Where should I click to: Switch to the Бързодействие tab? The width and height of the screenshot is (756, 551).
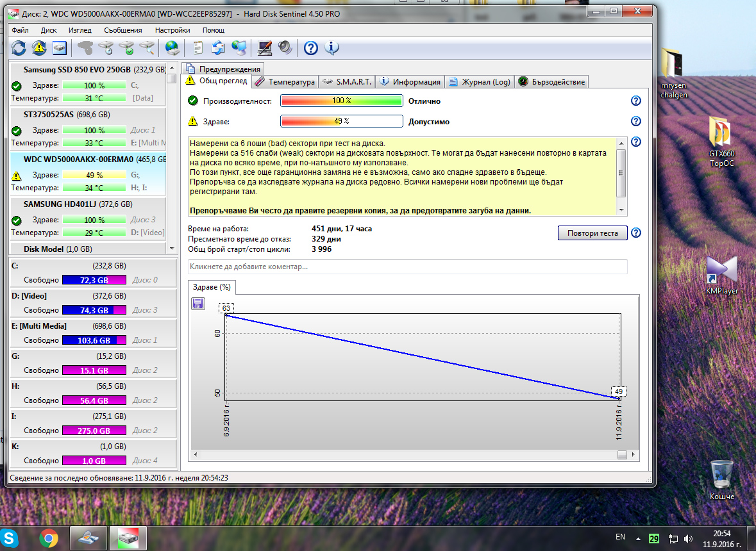[551, 82]
